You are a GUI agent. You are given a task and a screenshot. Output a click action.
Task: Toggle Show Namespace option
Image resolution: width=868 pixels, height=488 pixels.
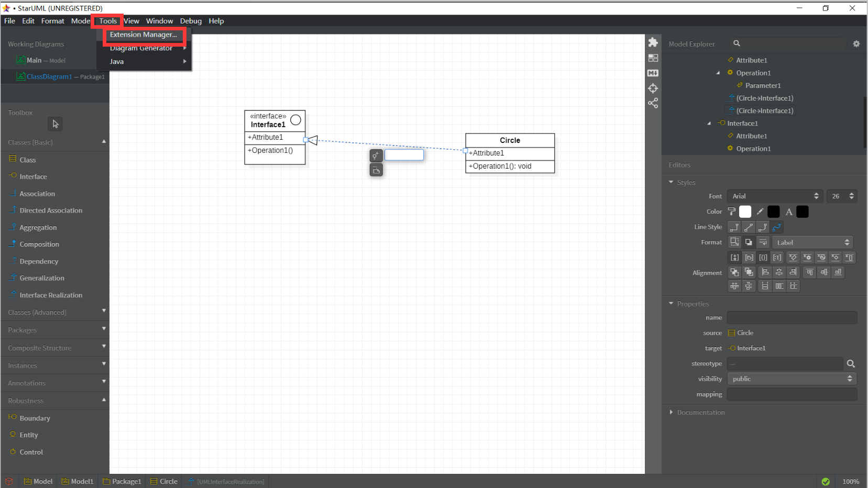[x=749, y=258]
